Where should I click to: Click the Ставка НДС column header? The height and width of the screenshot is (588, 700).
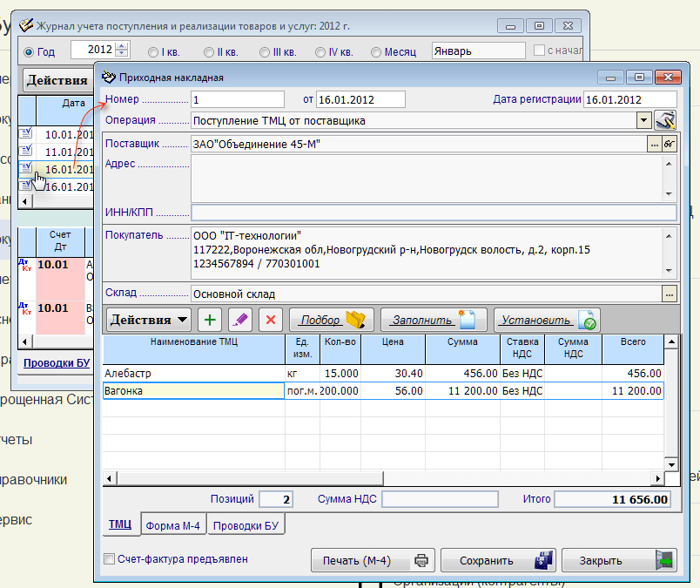[522, 349]
